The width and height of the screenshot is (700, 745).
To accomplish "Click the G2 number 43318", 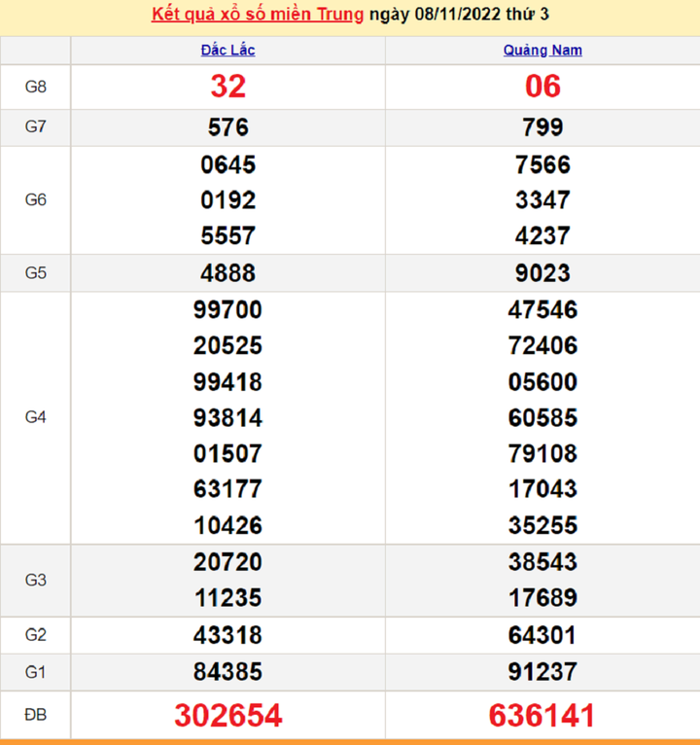I will 227,635.
